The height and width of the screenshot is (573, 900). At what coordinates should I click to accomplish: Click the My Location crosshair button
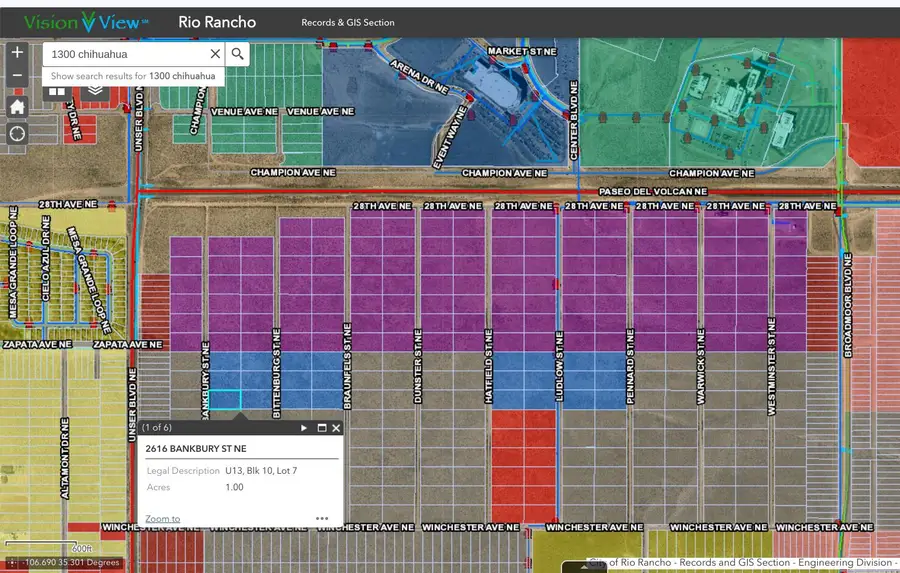pos(17,134)
